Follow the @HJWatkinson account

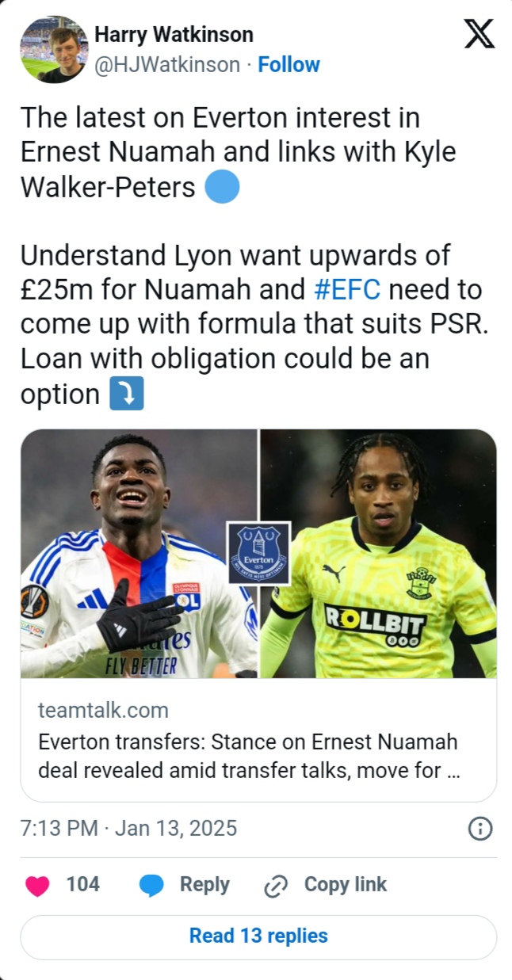pyautogui.click(x=288, y=64)
